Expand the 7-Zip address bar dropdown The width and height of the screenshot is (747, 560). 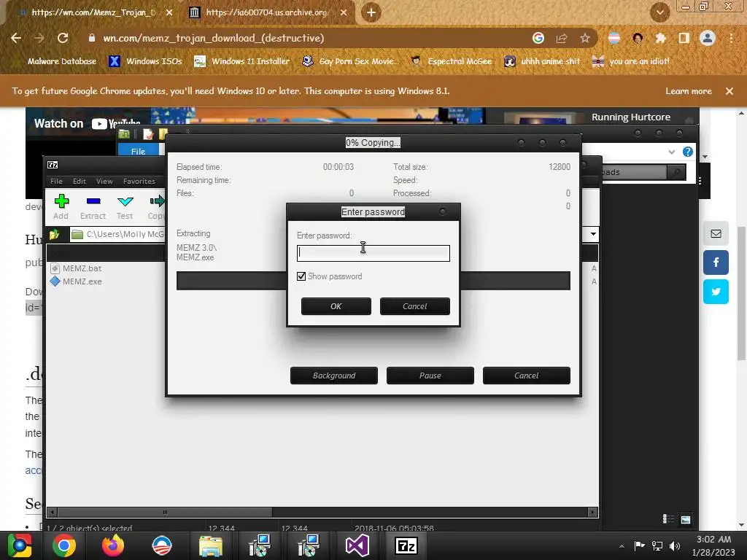(593, 234)
